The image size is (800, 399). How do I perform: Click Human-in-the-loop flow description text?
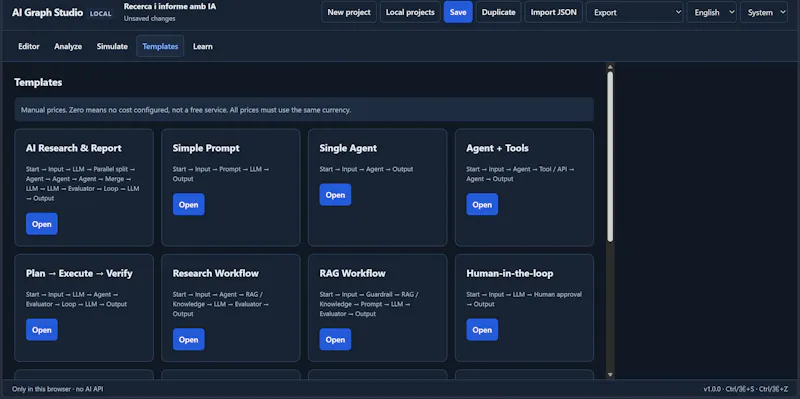524,299
